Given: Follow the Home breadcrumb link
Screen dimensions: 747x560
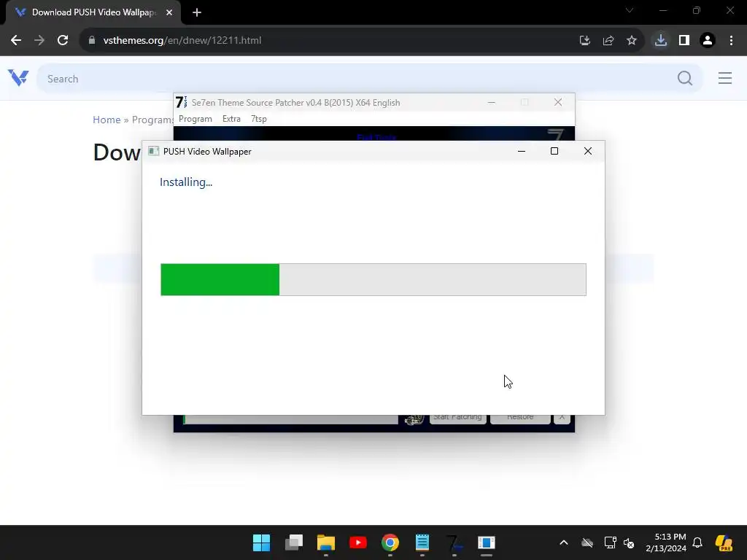Looking at the screenshot, I should click(107, 120).
